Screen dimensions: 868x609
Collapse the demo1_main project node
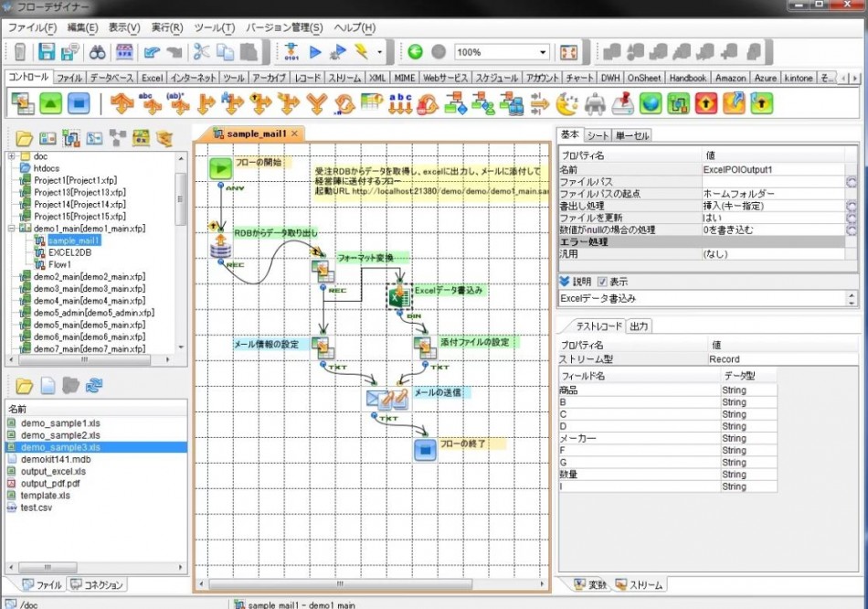tap(11, 229)
